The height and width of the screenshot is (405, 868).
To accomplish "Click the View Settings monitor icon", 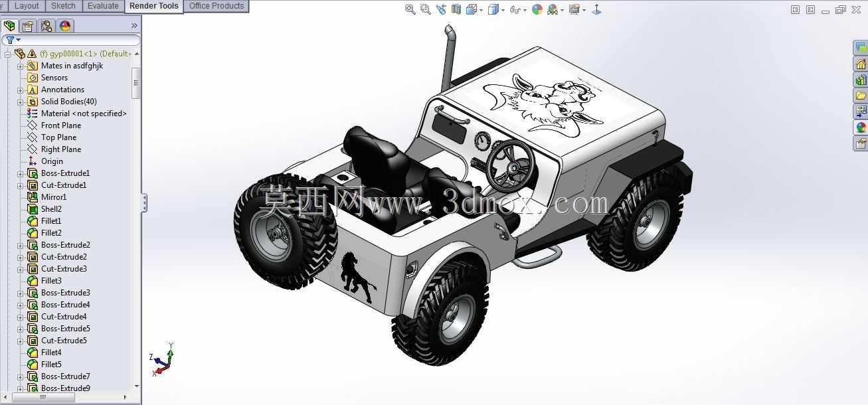I will [x=574, y=9].
